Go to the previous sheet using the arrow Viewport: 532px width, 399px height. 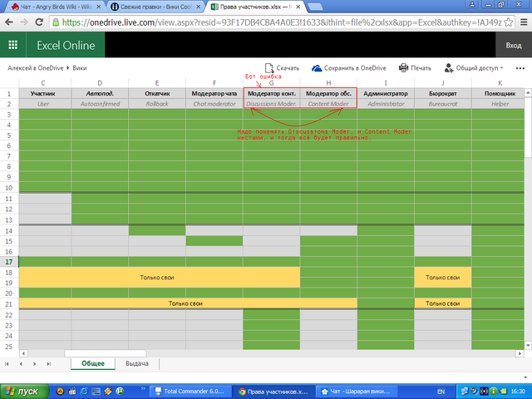pos(21,364)
